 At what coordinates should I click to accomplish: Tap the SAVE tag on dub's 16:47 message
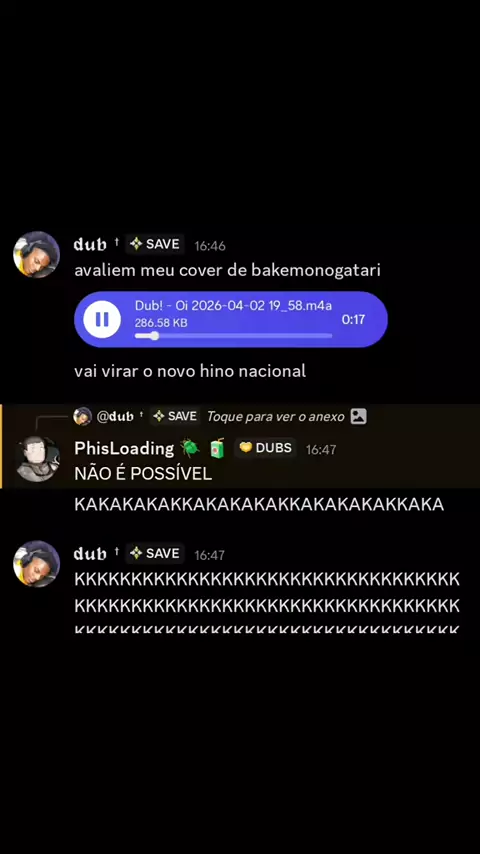(155, 553)
